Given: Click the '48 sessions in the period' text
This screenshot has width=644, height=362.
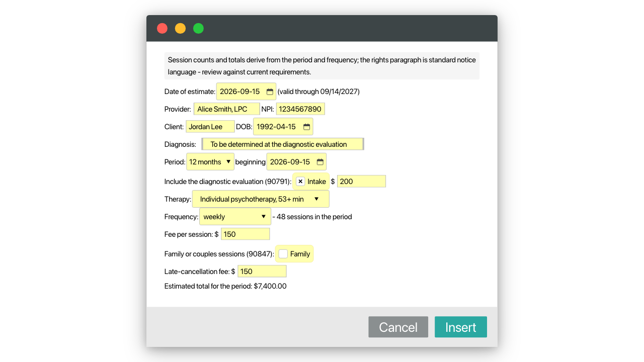Looking at the screenshot, I should coord(314,217).
